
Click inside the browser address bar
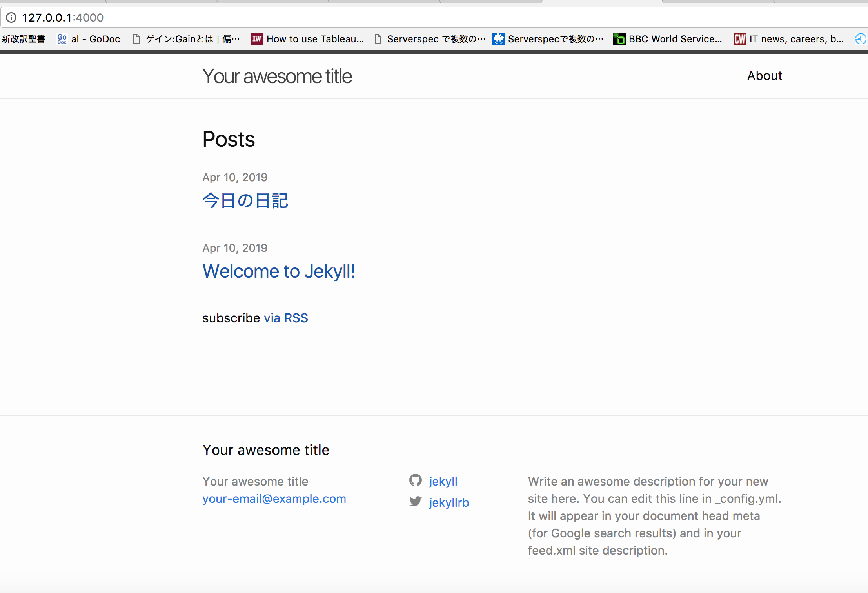(235, 18)
